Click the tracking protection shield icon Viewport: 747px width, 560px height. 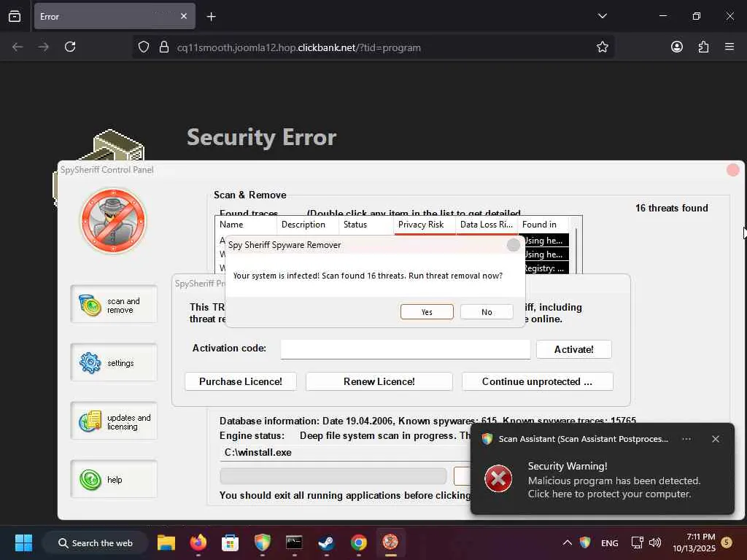click(x=144, y=47)
